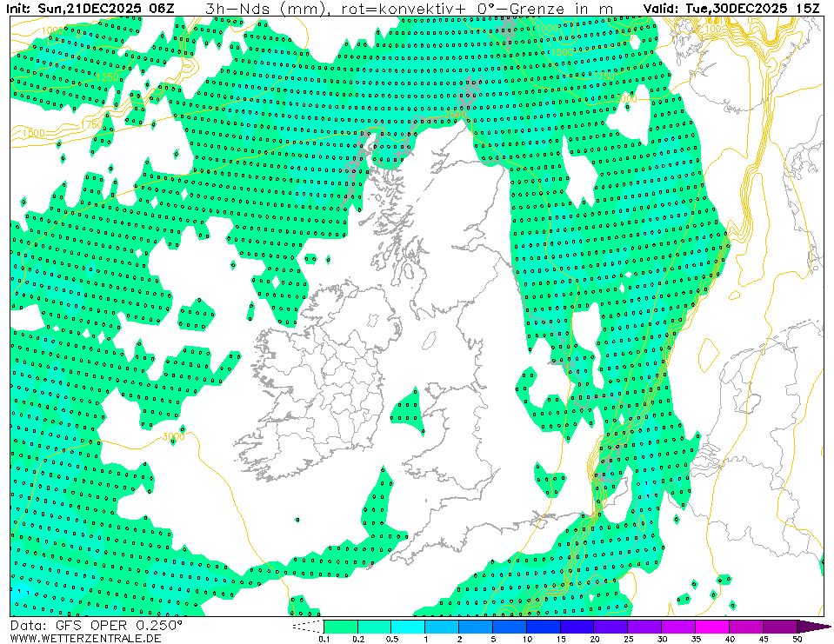
Task: Click the 3000 contour label southwest of Ireland
Action: coord(173,435)
